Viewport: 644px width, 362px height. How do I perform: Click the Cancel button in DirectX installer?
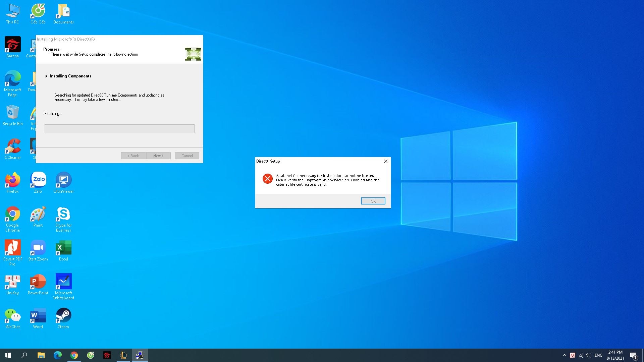187,156
